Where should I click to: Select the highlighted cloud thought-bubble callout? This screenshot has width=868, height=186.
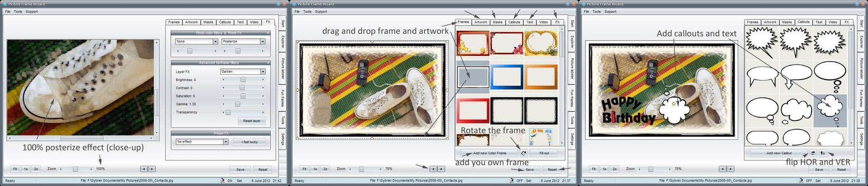pos(830,110)
